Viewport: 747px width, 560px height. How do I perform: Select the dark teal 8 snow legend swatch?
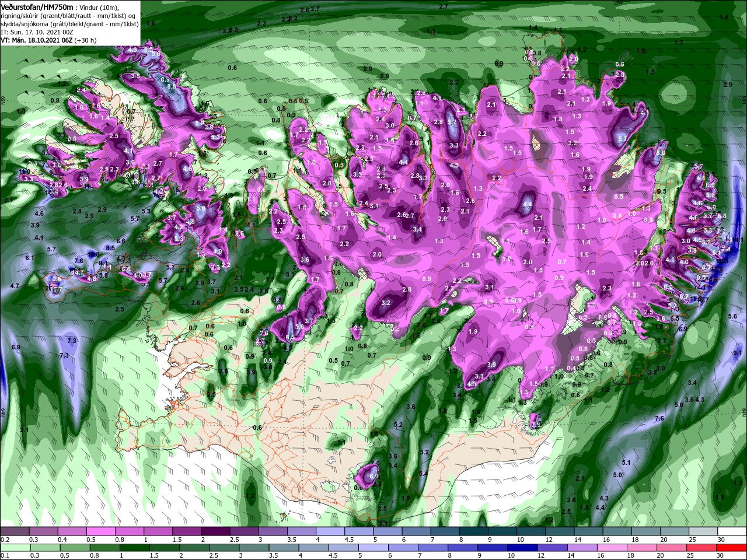474,531
